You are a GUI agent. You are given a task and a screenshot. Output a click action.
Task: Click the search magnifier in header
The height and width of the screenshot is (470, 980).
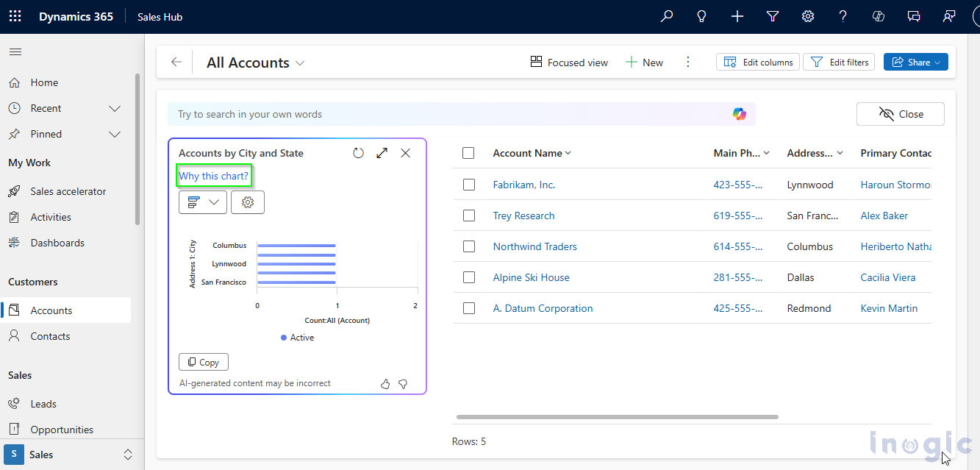click(x=667, y=16)
